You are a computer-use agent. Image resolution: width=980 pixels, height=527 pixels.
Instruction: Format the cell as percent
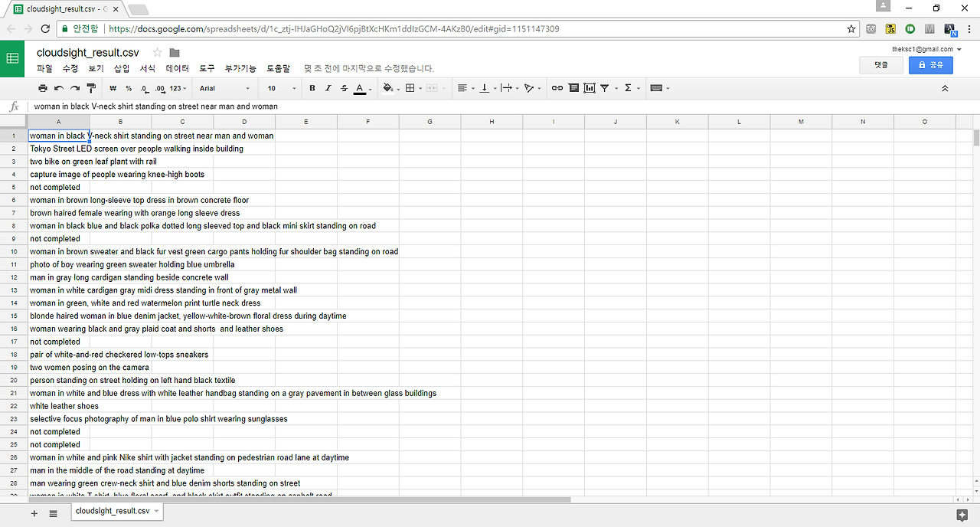(x=129, y=89)
